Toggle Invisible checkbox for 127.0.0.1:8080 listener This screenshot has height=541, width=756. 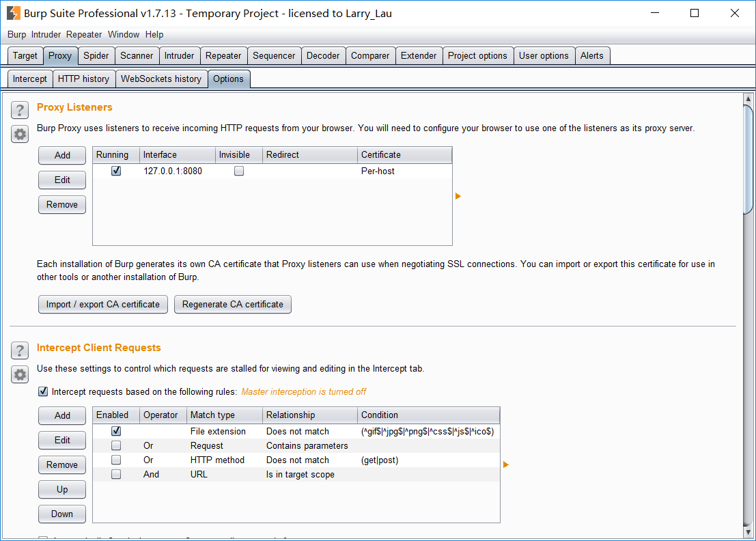coord(238,171)
